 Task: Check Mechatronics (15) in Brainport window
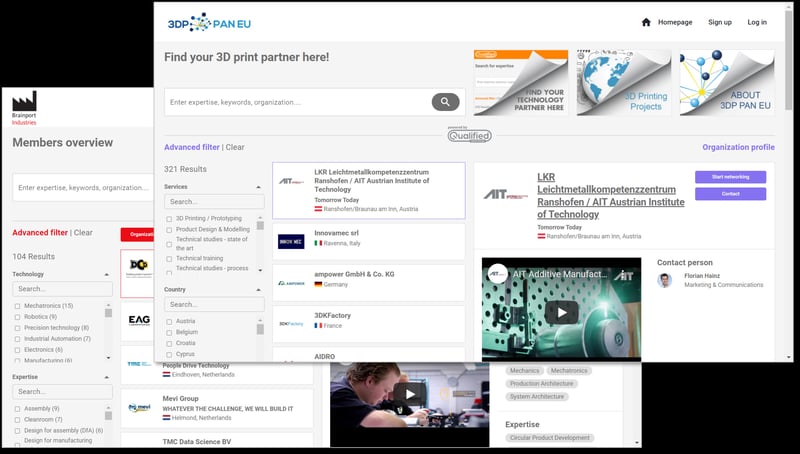pos(17,306)
